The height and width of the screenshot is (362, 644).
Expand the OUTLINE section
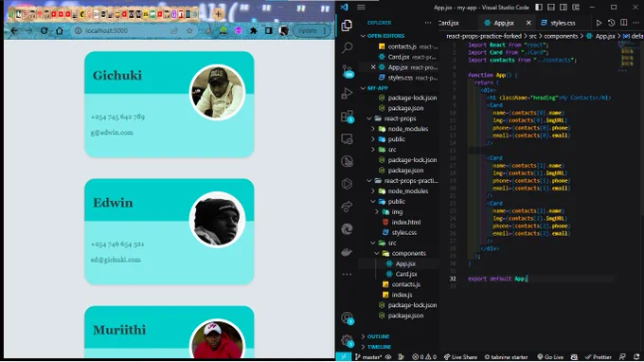378,336
